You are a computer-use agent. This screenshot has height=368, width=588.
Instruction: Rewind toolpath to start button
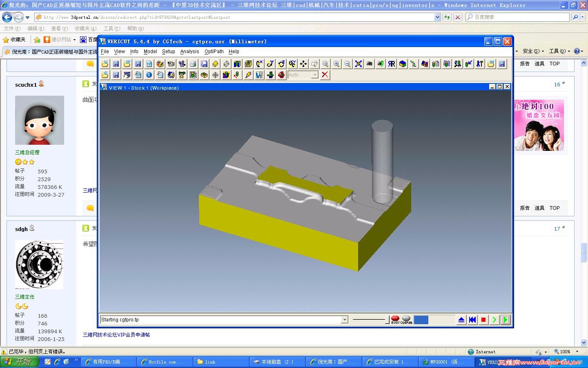(x=472, y=320)
